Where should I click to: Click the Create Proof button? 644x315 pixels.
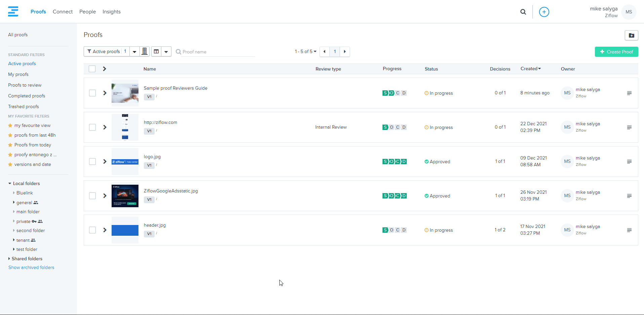616,52
